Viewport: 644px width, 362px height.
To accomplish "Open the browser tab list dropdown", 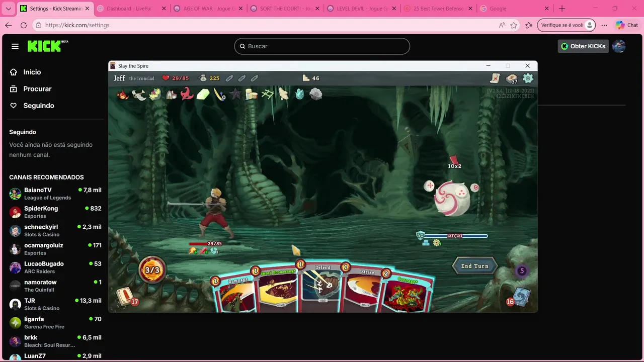I will point(9,9).
